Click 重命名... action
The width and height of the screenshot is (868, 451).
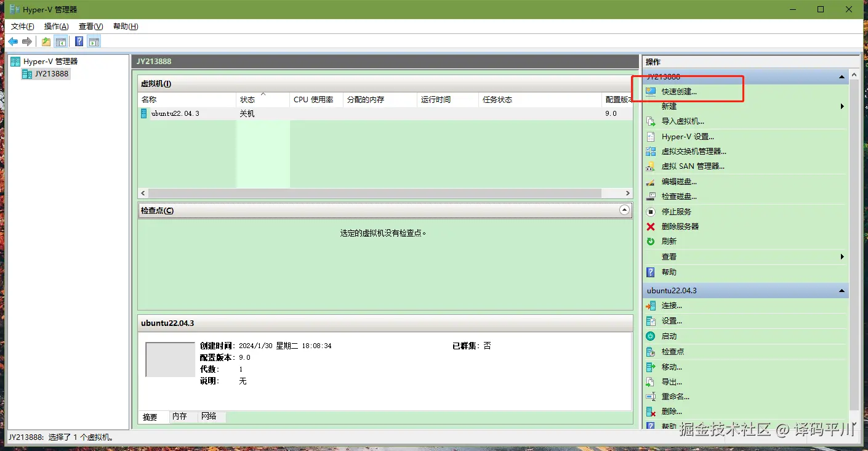click(x=675, y=396)
